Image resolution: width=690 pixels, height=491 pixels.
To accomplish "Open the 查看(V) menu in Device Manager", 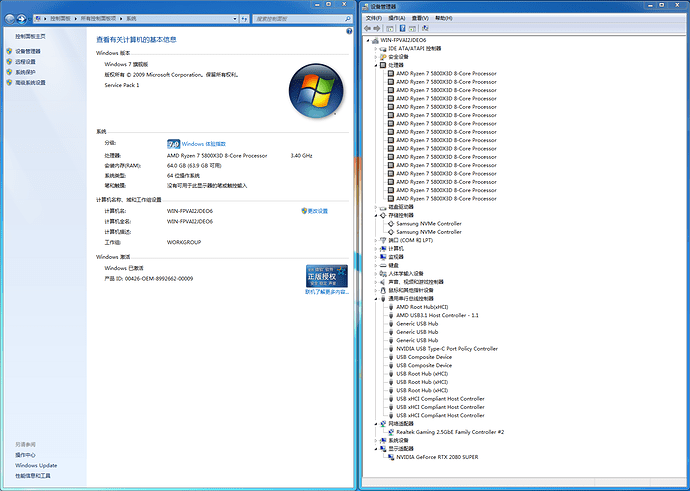I will [420, 18].
